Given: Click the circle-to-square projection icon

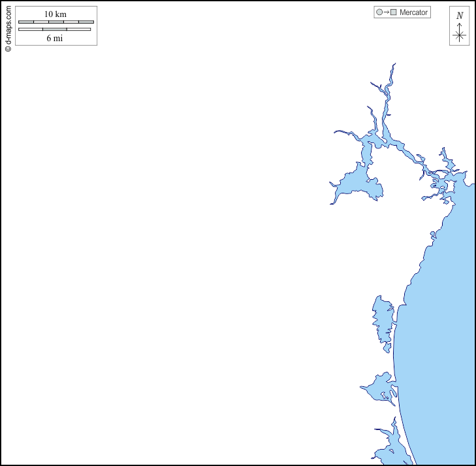Looking at the screenshot, I should point(387,12).
